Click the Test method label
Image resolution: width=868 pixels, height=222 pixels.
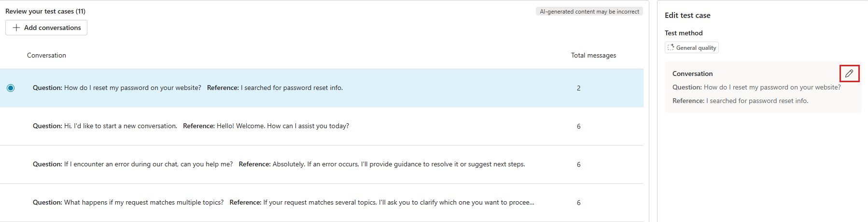684,33
